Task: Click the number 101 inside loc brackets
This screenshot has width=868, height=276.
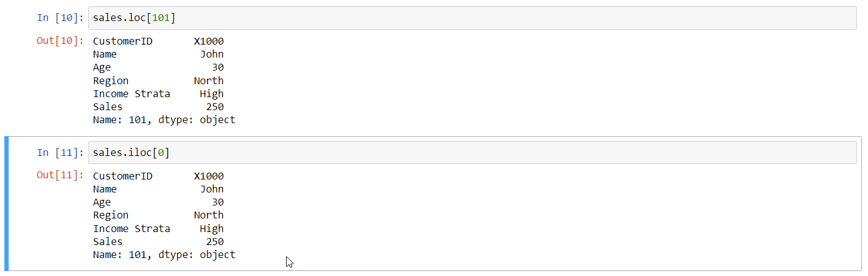Action: (x=161, y=18)
